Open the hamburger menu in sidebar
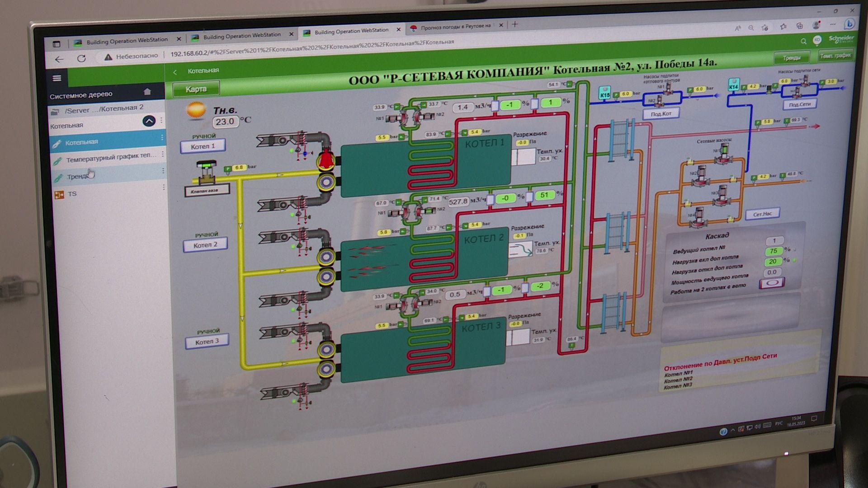Screen dimensions: 868x488 pyautogui.click(x=57, y=78)
